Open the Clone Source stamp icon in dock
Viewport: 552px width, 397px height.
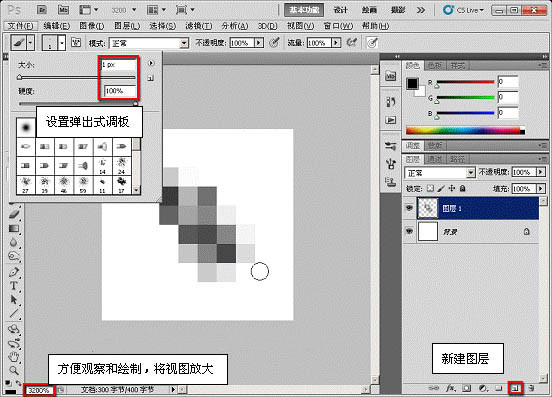[x=390, y=182]
